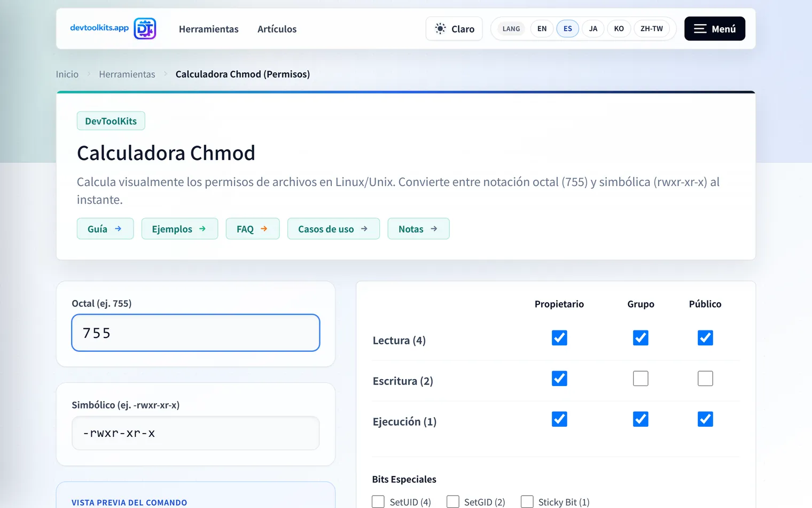This screenshot has height=508, width=812.
Task: Enable the SetUID (4) special bit
Action: pos(378,502)
